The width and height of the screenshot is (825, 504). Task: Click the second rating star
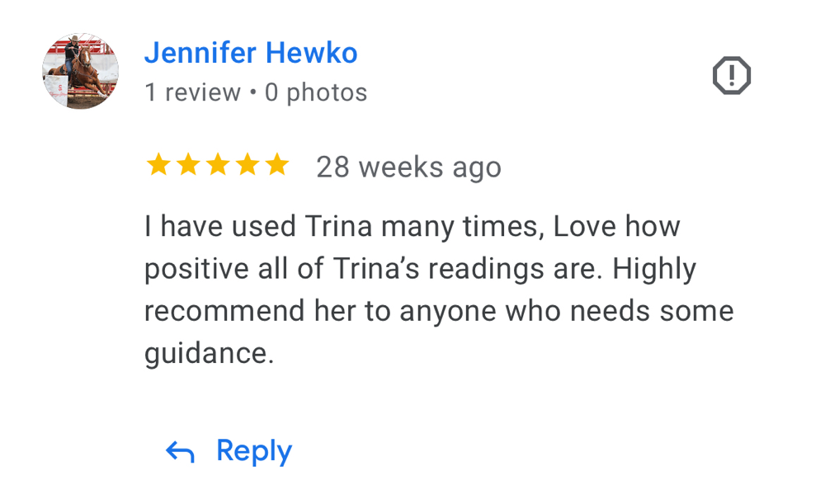188,166
